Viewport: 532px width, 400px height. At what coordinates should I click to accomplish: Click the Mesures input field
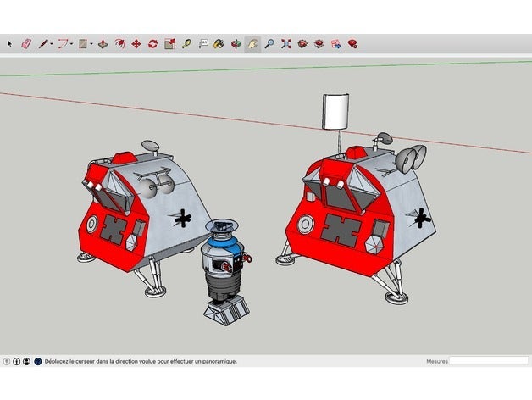pos(489,361)
